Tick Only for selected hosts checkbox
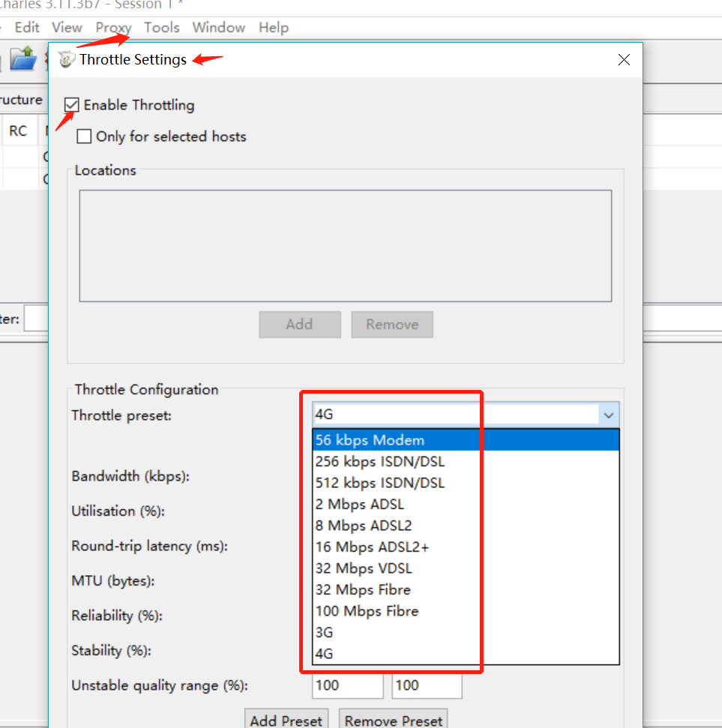 (x=84, y=136)
